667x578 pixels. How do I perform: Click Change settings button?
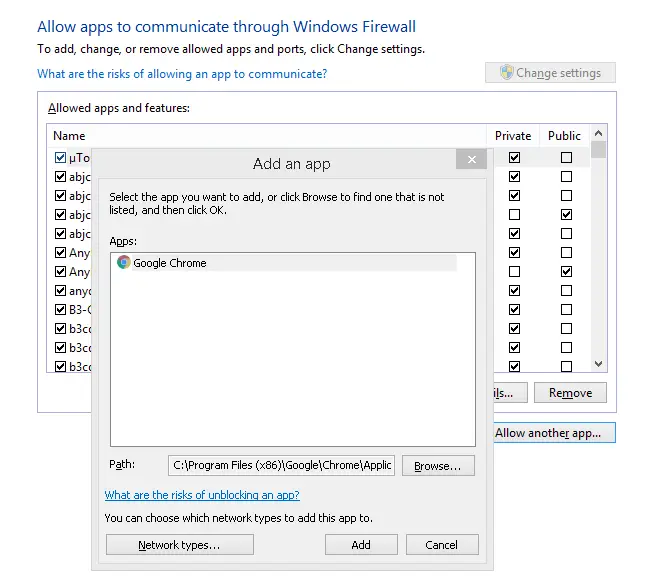(550, 73)
